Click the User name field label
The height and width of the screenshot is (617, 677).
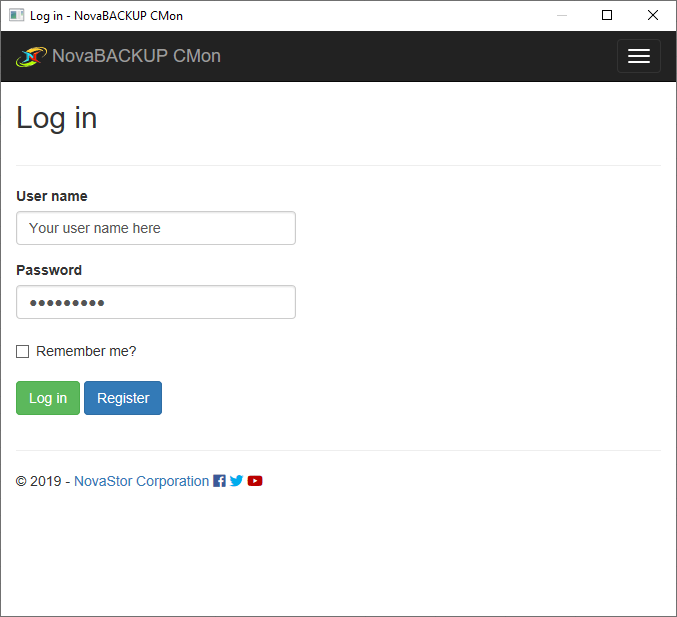pos(52,196)
